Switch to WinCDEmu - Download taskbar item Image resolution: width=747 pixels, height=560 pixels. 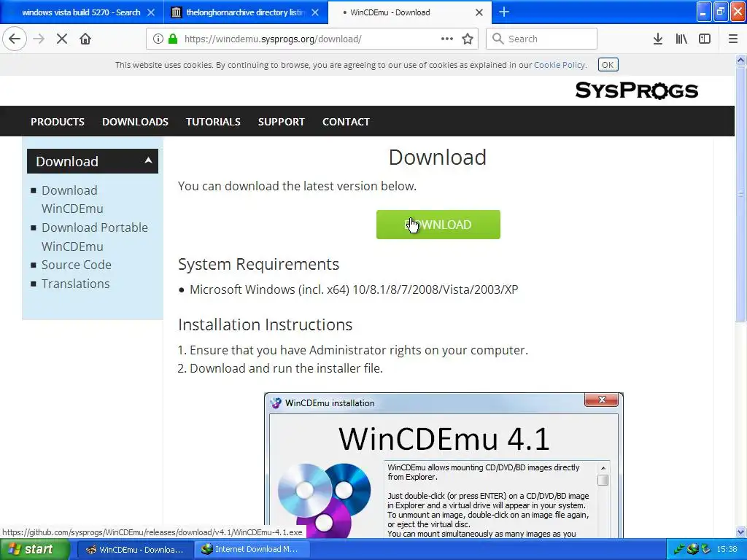[135, 550]
